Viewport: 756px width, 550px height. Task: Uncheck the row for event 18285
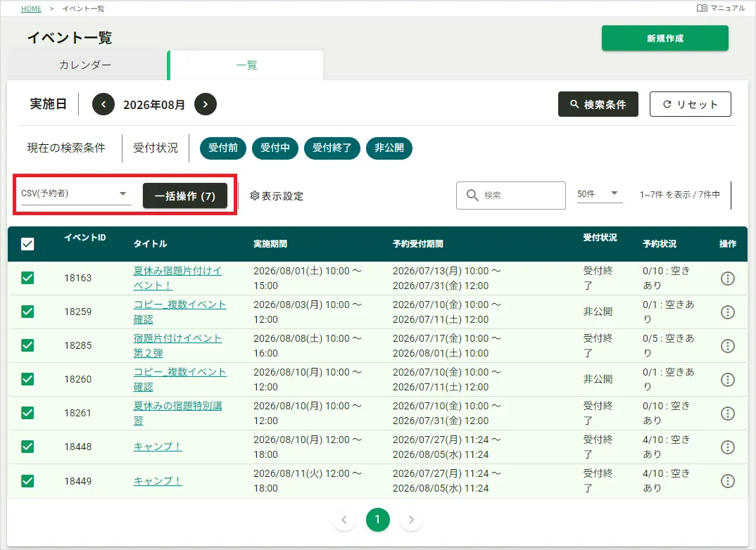27,345
